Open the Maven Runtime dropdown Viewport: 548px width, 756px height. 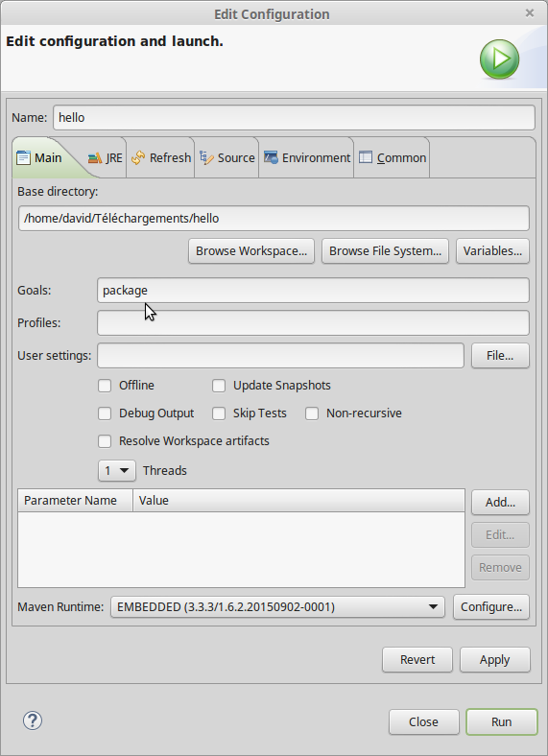pyautogui.click(x=277, y=606)
